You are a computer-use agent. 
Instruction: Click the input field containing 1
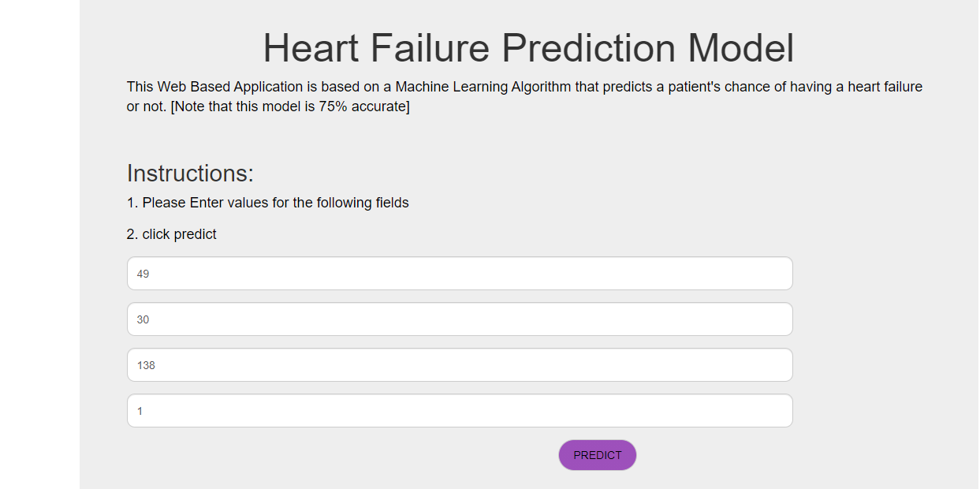tap(460, 411)
